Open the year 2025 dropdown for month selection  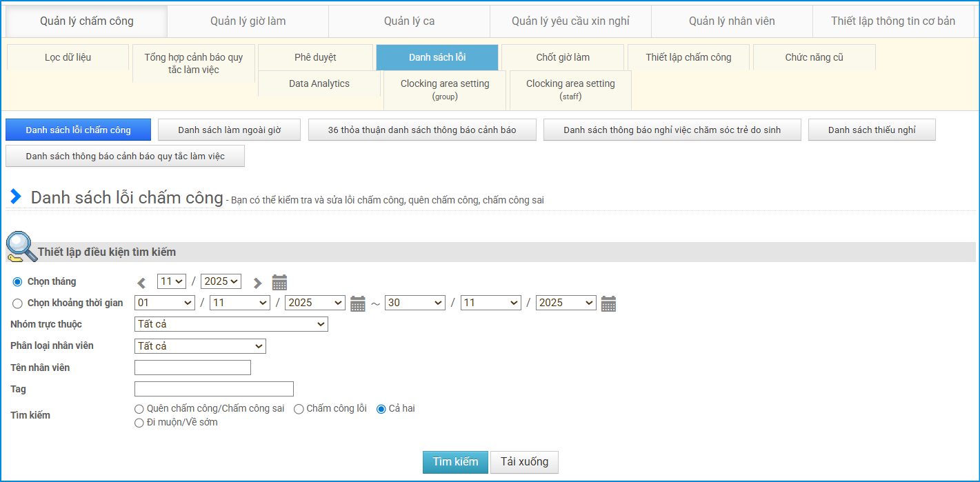(x=221, y=281)
